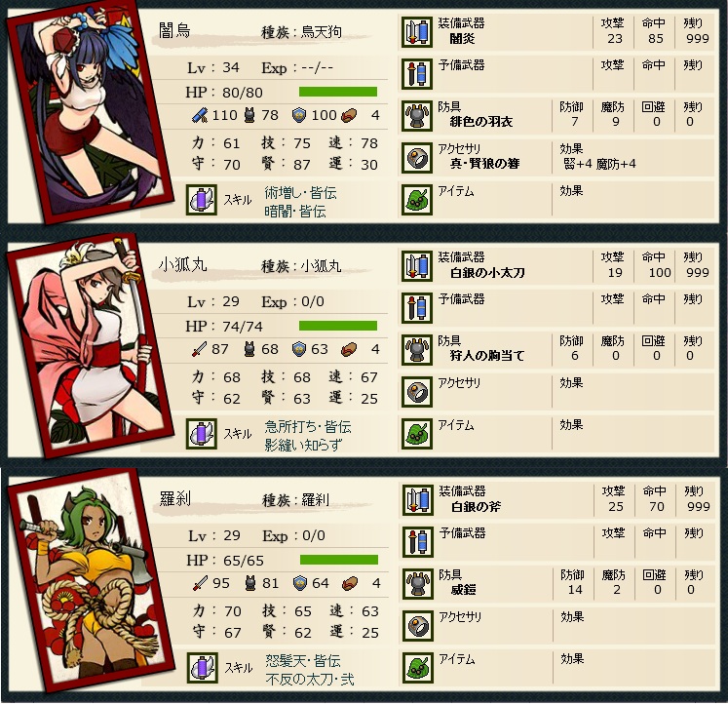Image resolution: width=728 pixels, height=704 pixels.
Task: Click 羅刹's item leaf icon
Action: [x=417, y=668]
